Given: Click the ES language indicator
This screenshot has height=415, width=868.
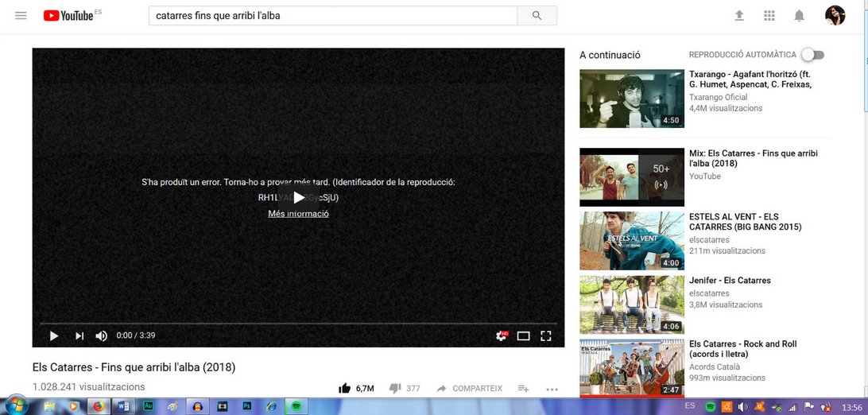Looking at the screenshot, I should coord(690,405).
